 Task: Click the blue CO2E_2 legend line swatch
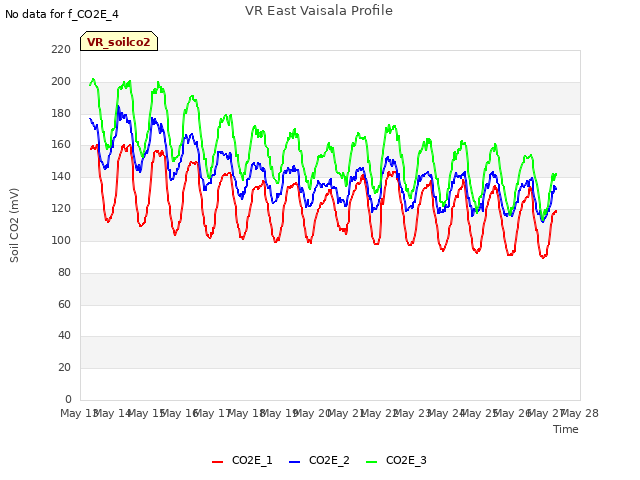point(294,462)
